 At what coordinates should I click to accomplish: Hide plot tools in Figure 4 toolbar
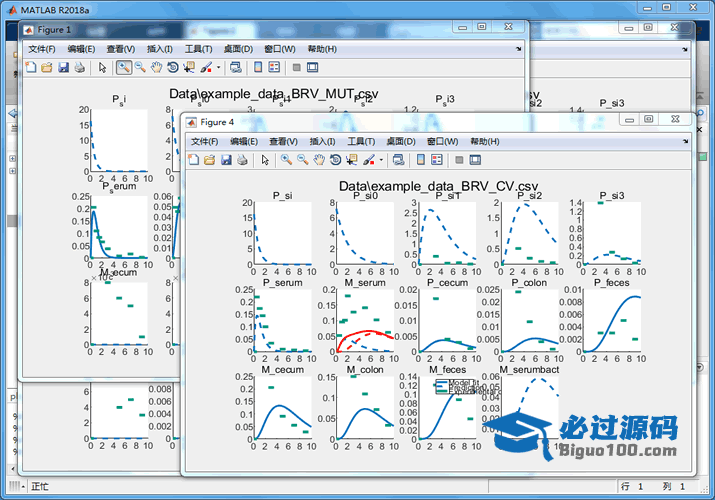pos(459,160)
